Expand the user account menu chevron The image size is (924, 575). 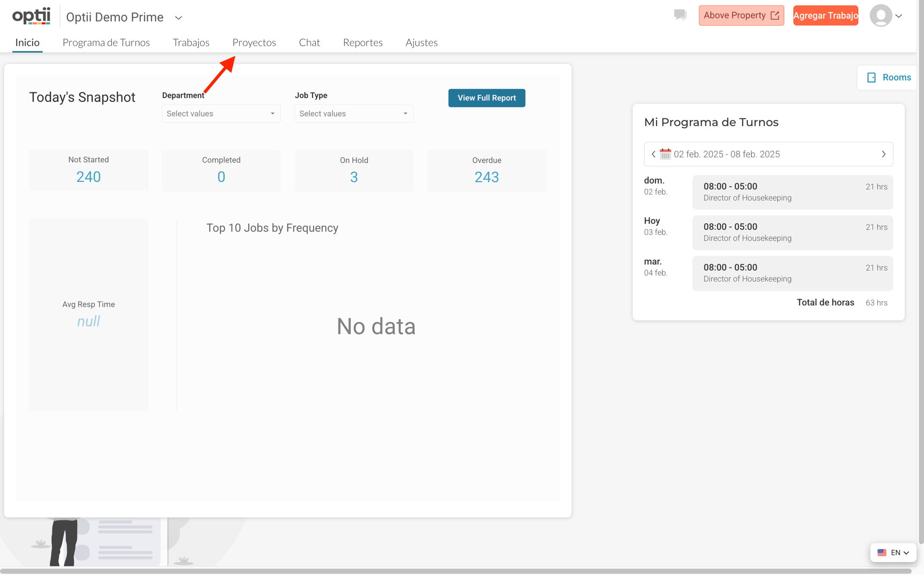[899, 16]
